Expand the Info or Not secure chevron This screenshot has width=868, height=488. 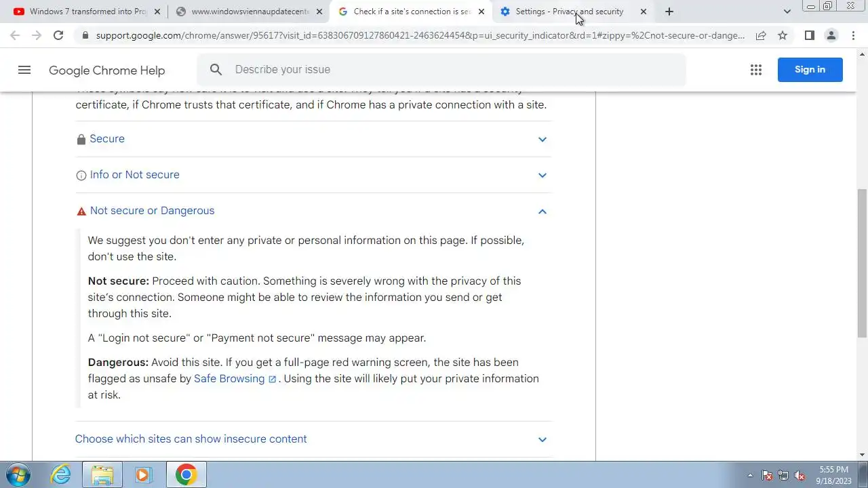click(542, 175)
